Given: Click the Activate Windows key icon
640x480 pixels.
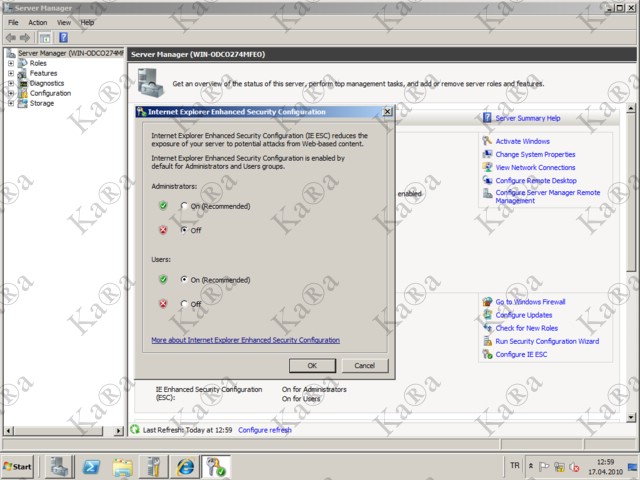Looking at the screenshot, I should [487, 141].
